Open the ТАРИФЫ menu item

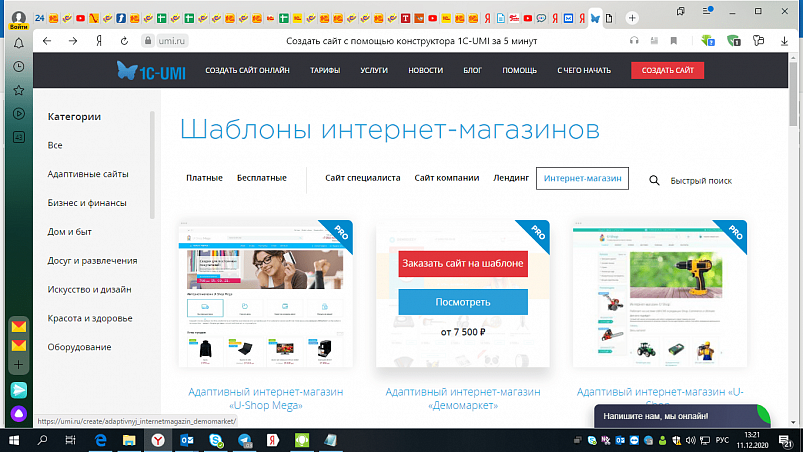[325, 70]
